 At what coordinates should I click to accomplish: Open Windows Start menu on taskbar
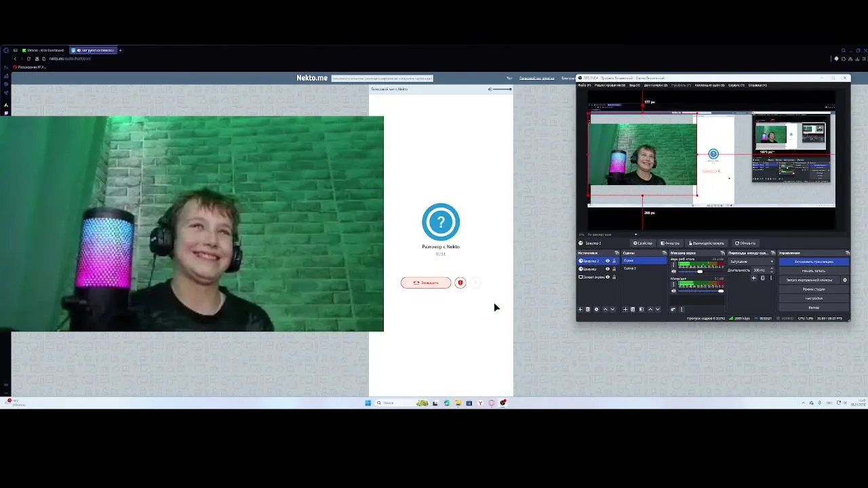pyautogui.click(x=368, y=403)
